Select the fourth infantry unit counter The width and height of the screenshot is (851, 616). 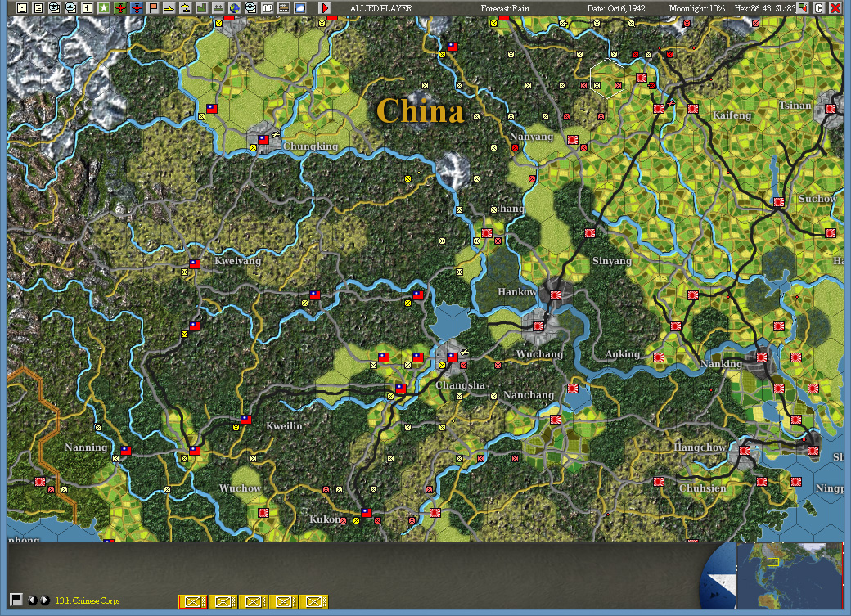coord(284,601)
